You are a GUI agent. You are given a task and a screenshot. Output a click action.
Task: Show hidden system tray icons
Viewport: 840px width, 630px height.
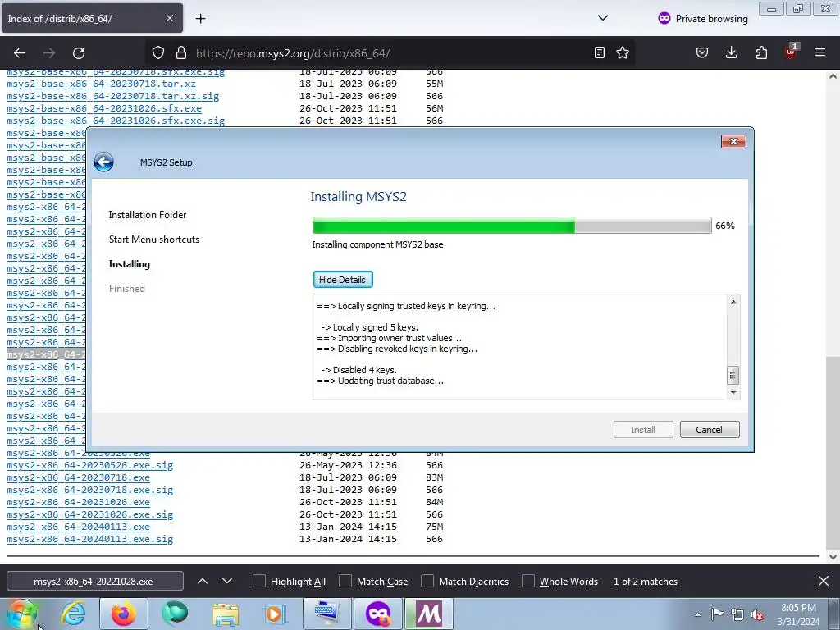[697, 614]
